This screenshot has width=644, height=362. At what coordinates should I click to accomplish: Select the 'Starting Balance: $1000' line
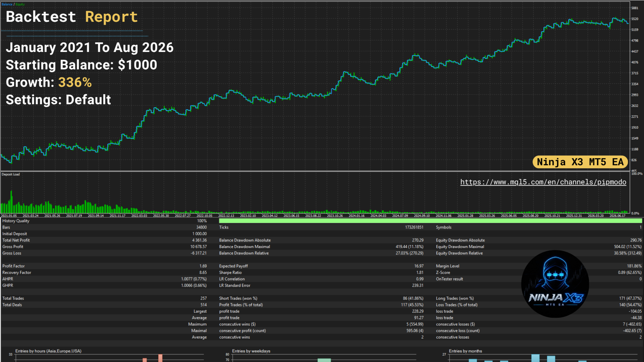click(x=82, y=65)
